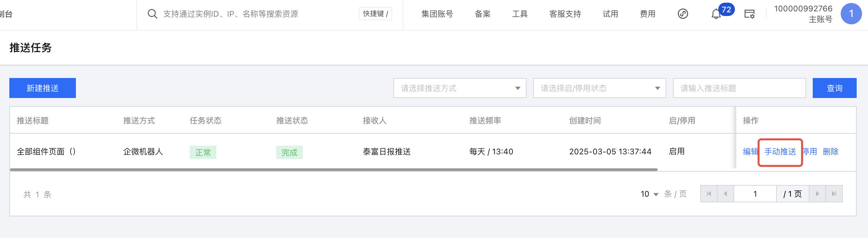This screenshot has height=238, width=868.
Task: Go to next page arrow icon
Action: (x=817, y=194)
